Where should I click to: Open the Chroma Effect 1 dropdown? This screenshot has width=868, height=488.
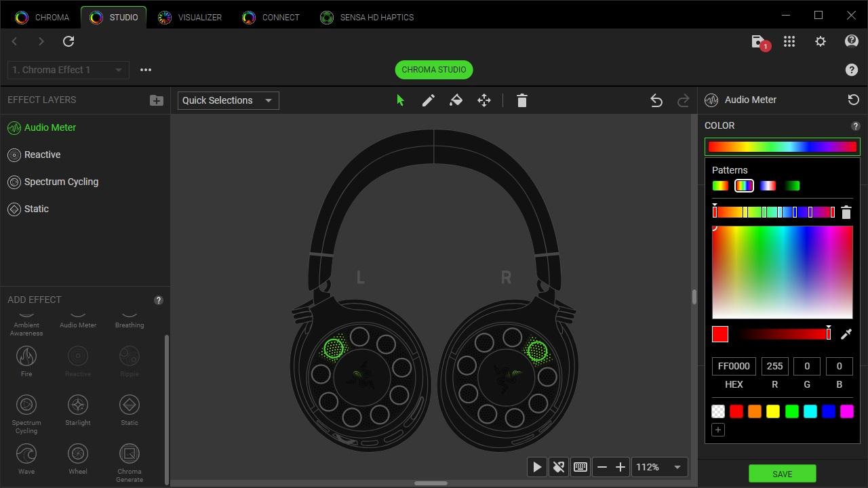[x=68, y=70]
